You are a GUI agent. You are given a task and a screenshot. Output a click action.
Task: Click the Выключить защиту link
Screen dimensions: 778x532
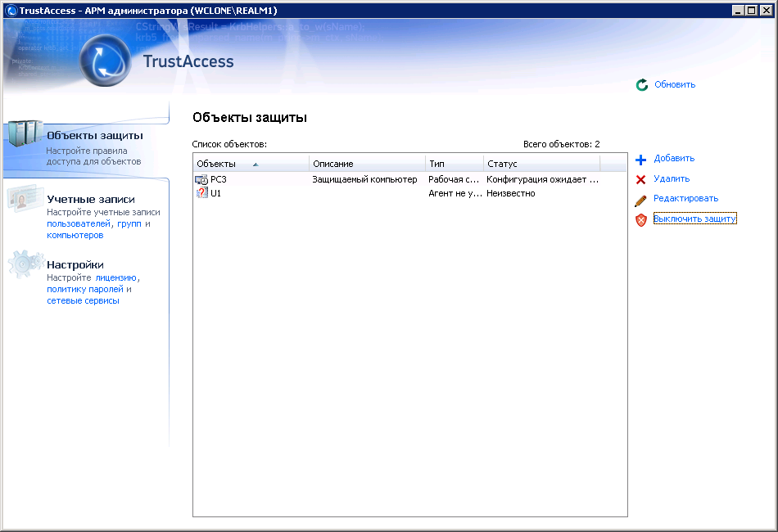(x=694, y=219)
